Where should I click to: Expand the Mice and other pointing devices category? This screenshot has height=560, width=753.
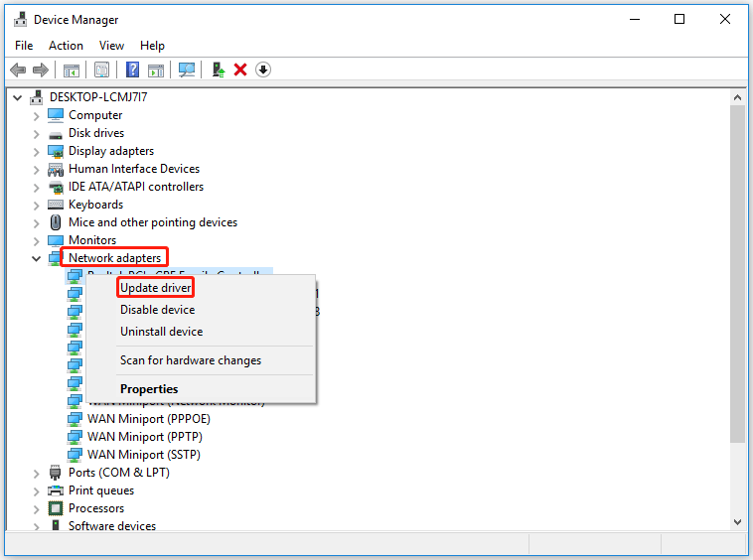[36, 223]
